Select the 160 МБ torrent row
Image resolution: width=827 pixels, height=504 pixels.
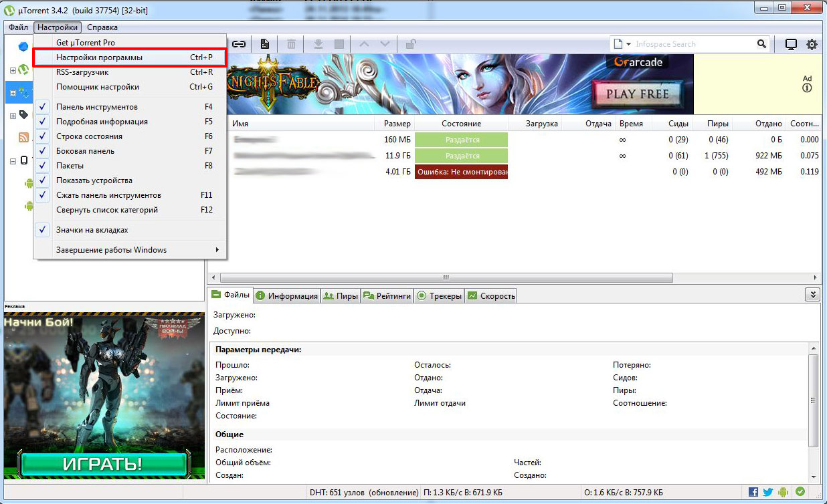click(514, 140)
